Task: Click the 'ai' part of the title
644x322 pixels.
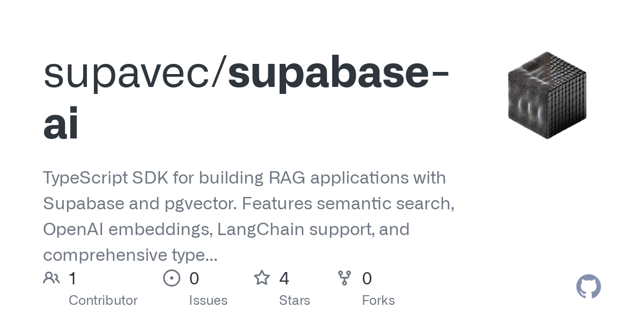Action: 61,123
